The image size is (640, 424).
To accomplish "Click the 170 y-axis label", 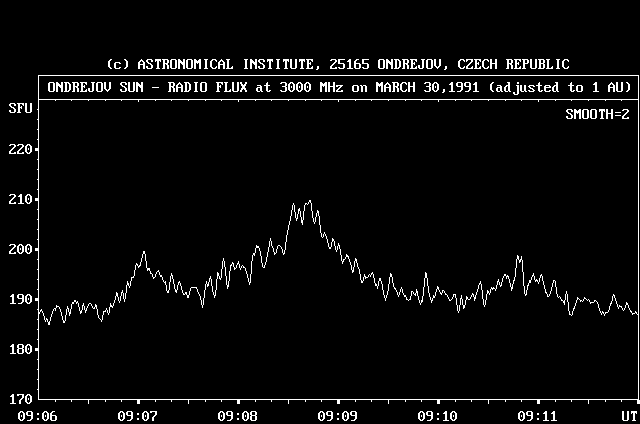I will [x=19, y=399].
